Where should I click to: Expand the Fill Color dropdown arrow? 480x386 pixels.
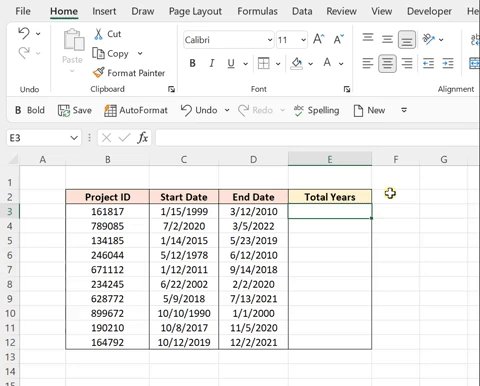310,63
